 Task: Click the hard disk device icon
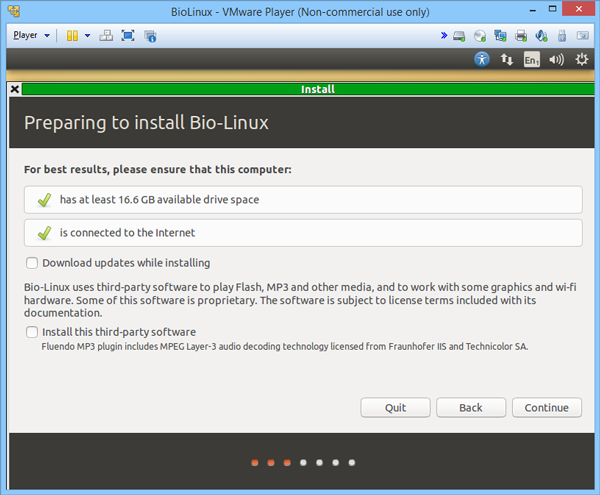tap(459, 36)
